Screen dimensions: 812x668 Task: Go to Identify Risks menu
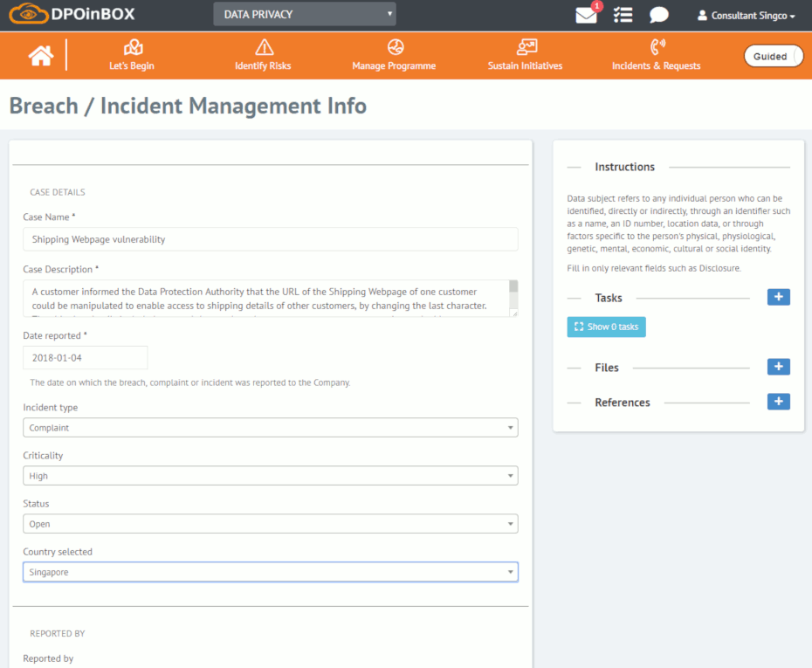(x=263, y=55)
